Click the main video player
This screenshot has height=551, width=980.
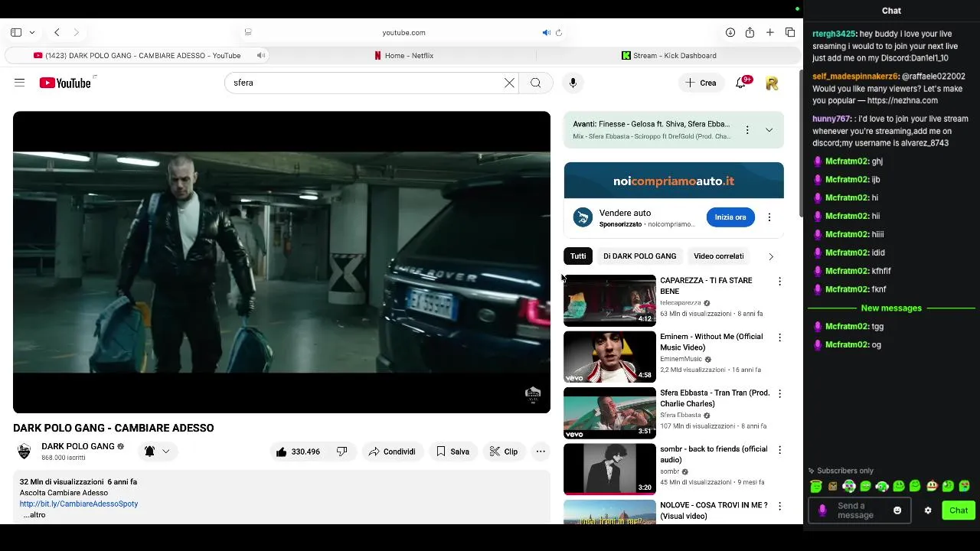pyautogui.click(x=282, y=262)
